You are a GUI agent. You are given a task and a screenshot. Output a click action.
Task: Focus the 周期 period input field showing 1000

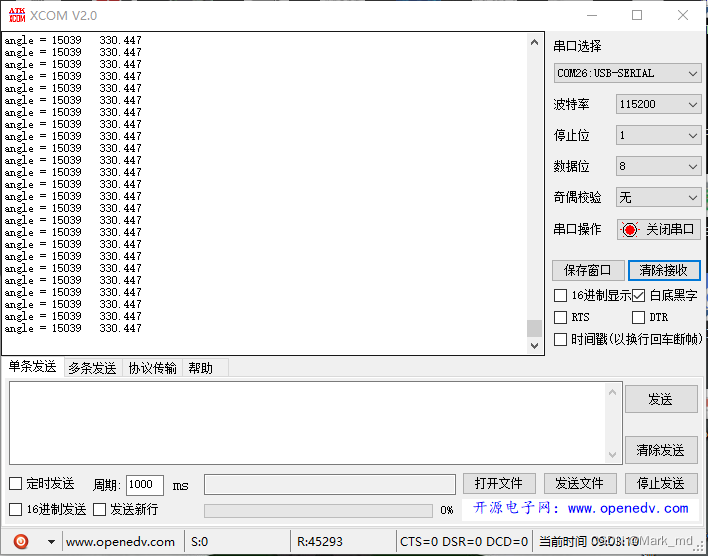point(144,485)
